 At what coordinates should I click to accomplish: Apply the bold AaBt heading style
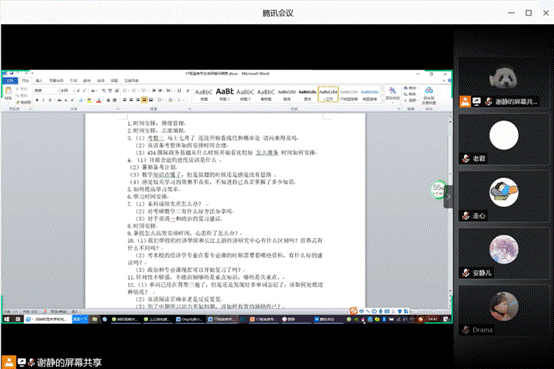click(x=225, y=94)
